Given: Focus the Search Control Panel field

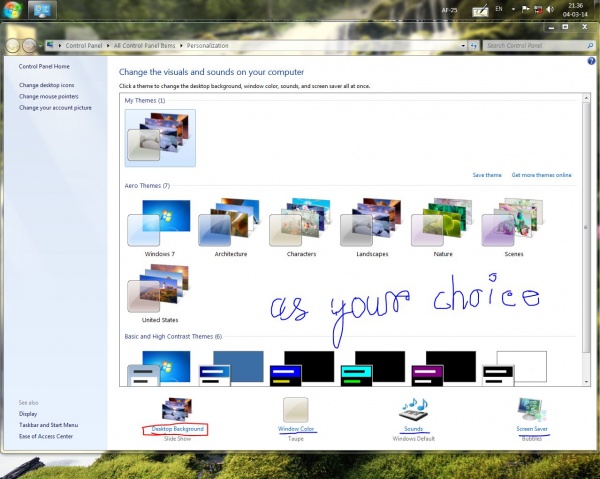Looking at the screenshot, I should 536,46.
